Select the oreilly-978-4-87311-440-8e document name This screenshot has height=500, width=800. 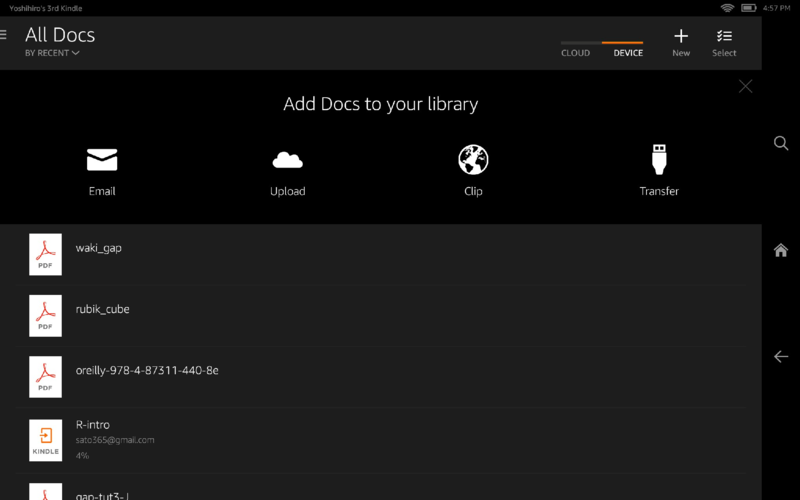tap(147, 370)
